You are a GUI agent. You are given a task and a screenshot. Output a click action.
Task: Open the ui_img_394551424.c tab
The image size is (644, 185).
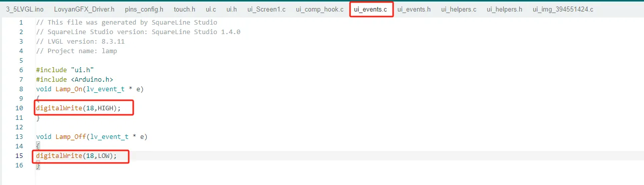[x=563, y=10]
